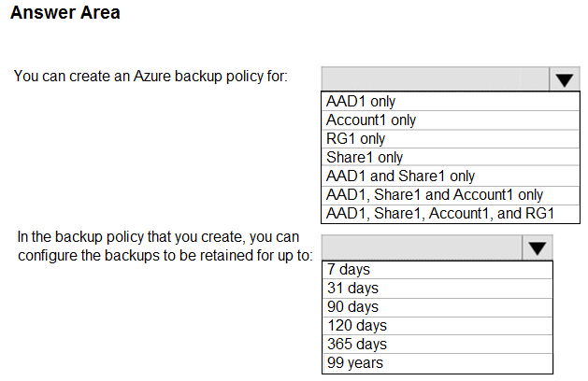This screenshot has width=588, height=381.
Task: Open the retention period dropdown arrow
Action: click(537, 247)
